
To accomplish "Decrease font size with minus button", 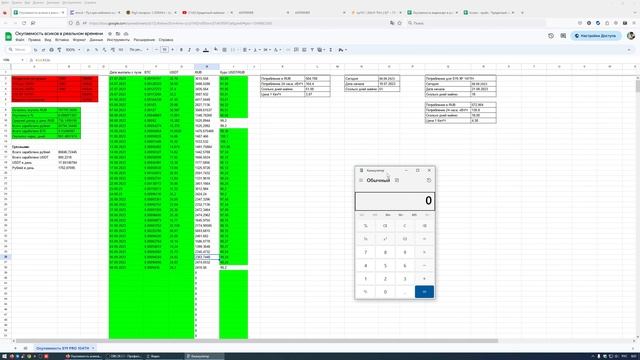I will point(156,50).
